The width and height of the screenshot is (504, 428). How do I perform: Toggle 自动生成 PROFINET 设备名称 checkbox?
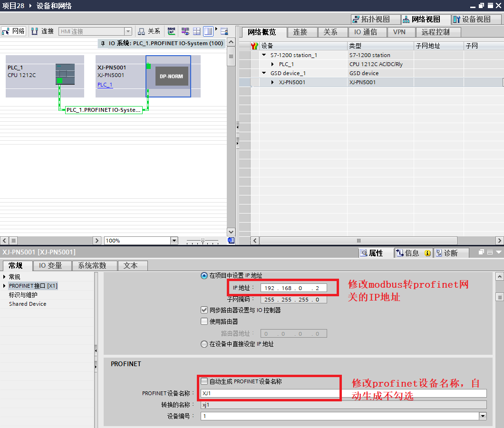coord(204,381)
